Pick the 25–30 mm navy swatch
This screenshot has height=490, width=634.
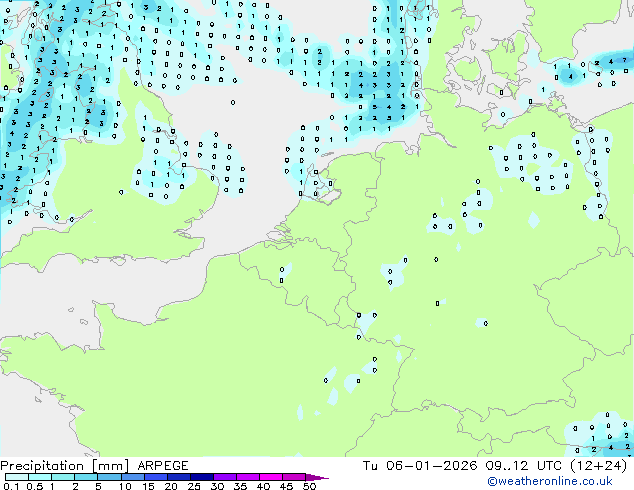click(202, 477)
